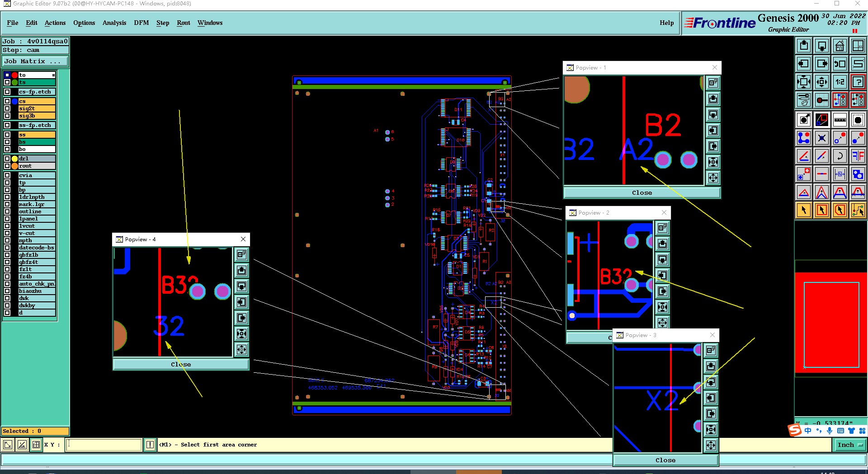Toggle checkbox for layer drl
Viewport: 868px width, 474px height.
(x=7, y=159)
